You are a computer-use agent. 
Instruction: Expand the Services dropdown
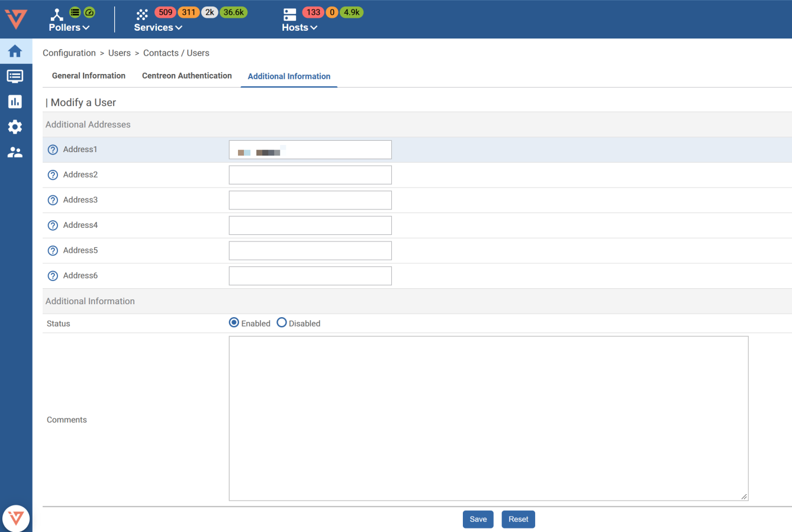coord(158,28)
